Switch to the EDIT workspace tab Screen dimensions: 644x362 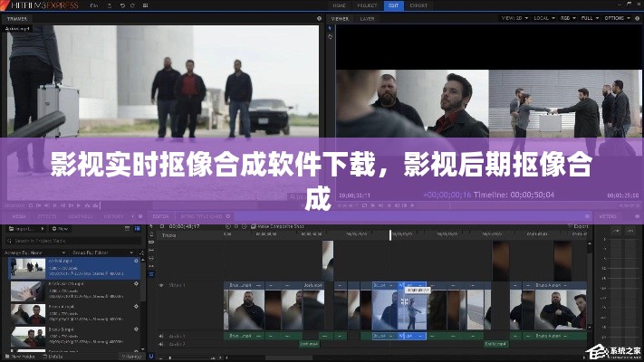pyautogui.click(x=394, y=5)
